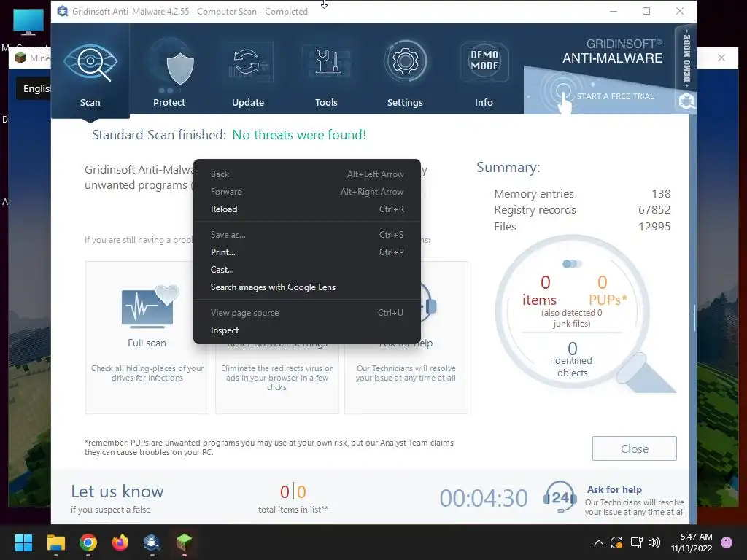The height and width of the screenshot is (560, 747).
Task: Maximize the Gridinsoft Anti-Malware window
Action: 646,11
